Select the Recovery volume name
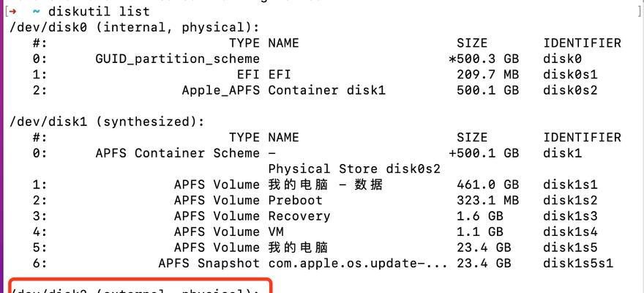 click(x=299, y=216)
